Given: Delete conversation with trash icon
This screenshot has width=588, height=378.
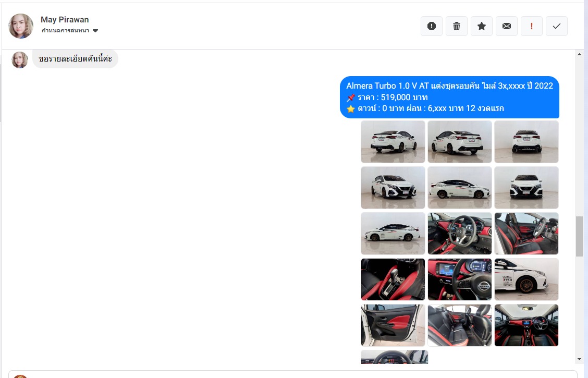Looking at the screenshot, I should 456,26.
